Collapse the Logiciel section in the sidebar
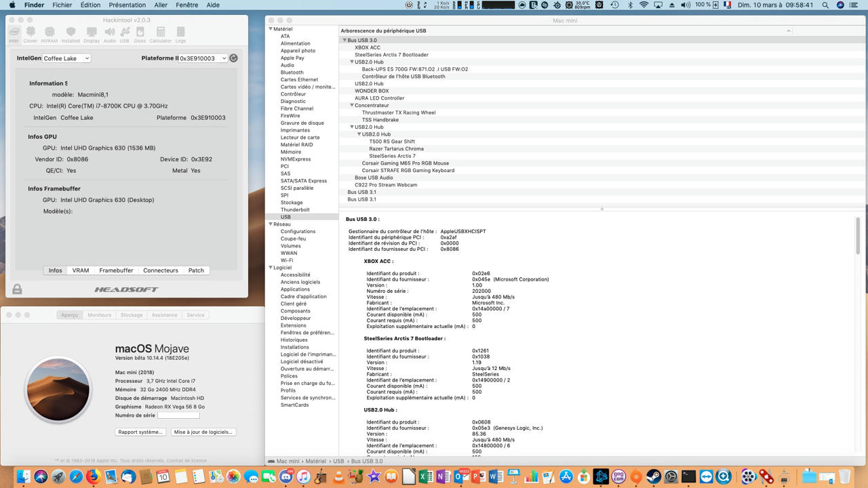Screen dimensions: 868x488 270,268
